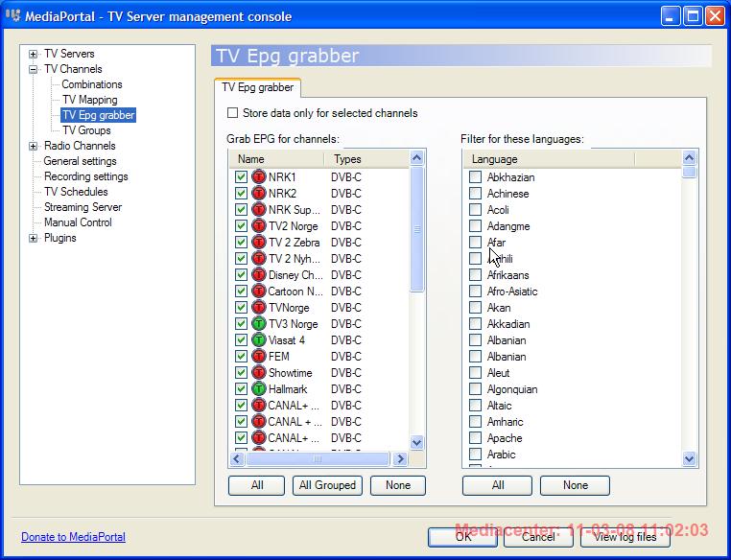
Task: Click the All Grouped button
Action: click(327, 485)
